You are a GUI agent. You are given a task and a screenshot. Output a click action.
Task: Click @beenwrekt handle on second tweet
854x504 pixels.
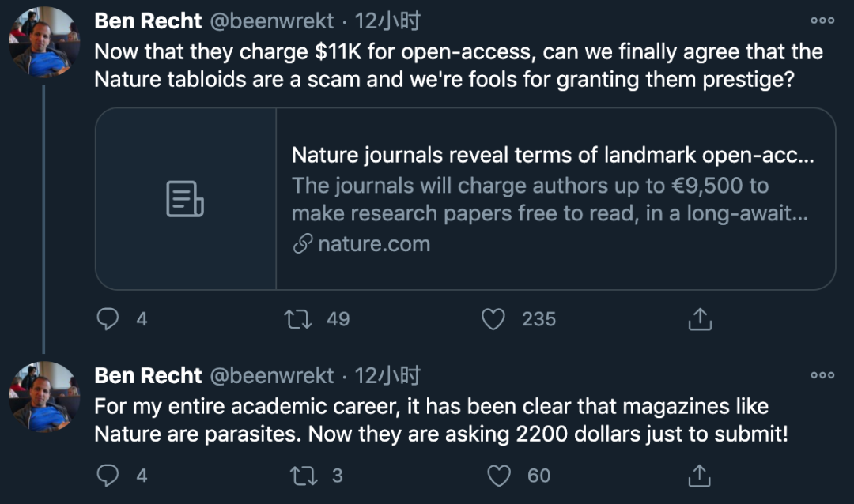coord(270,375)
